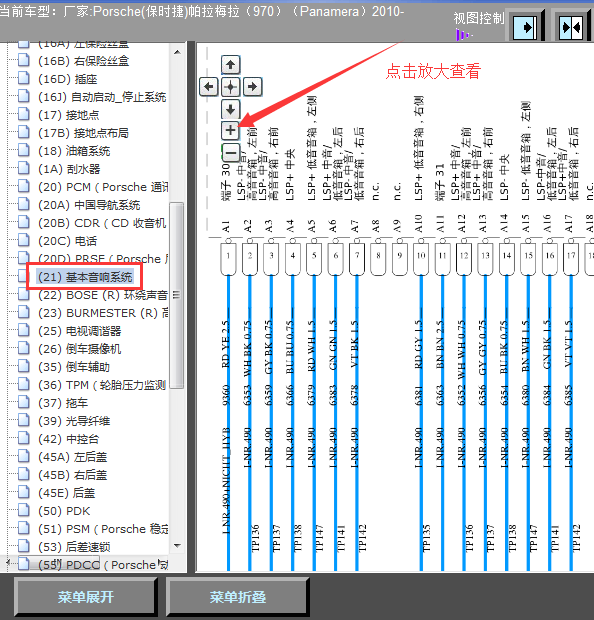594x620 pixels.
Task: Click the view control split-arrows panel icon
Action: point(571,28)
